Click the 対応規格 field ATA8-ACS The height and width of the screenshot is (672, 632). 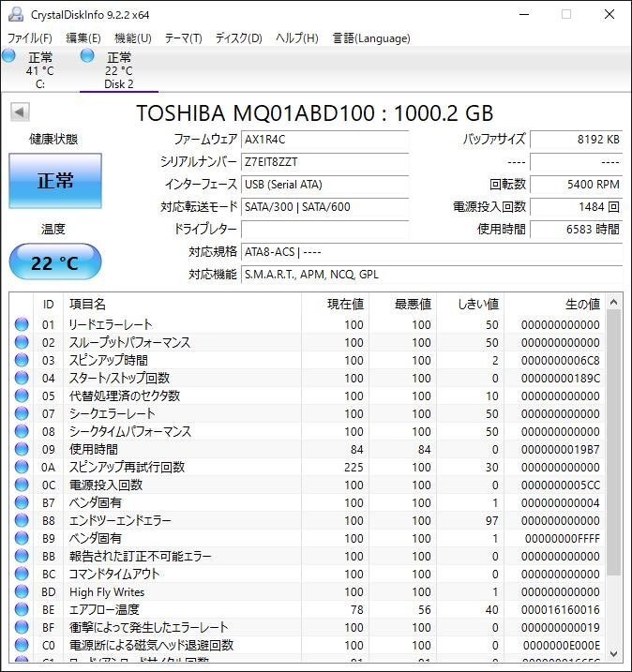click(431, 251)
